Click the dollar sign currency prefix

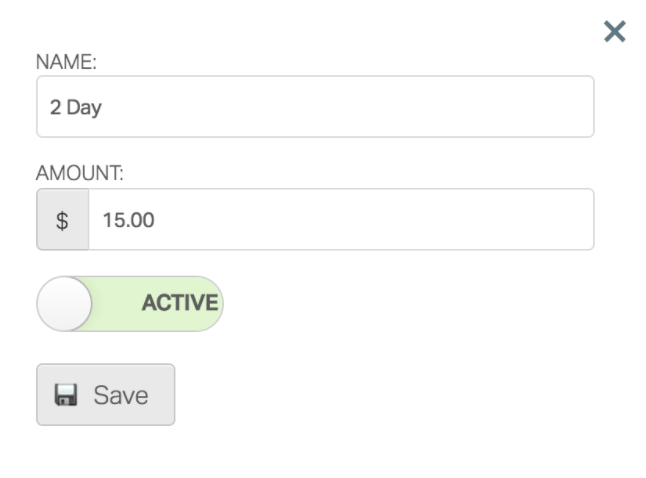[x=62, y=220]
